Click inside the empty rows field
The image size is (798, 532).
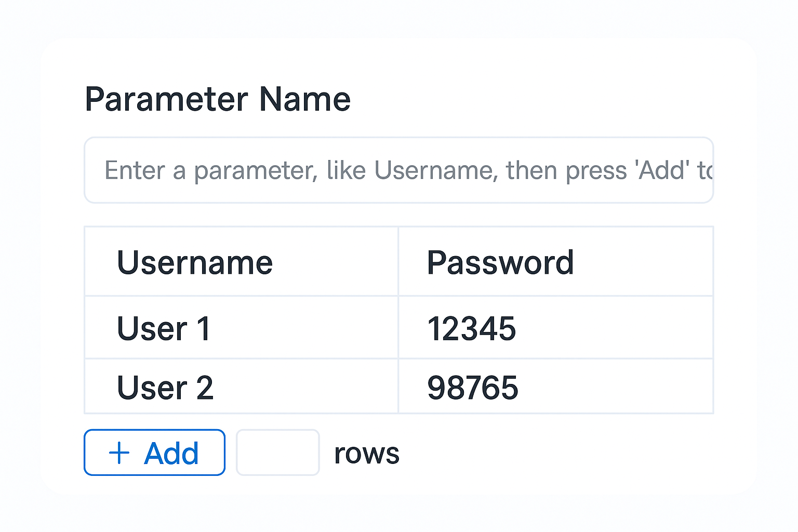(x=277, y=452)
